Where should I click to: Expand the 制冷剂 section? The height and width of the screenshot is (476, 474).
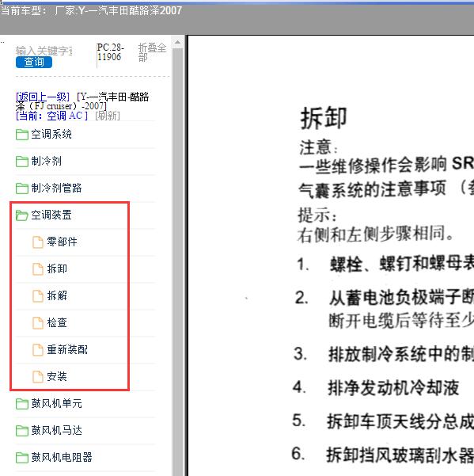coord(46,161)
